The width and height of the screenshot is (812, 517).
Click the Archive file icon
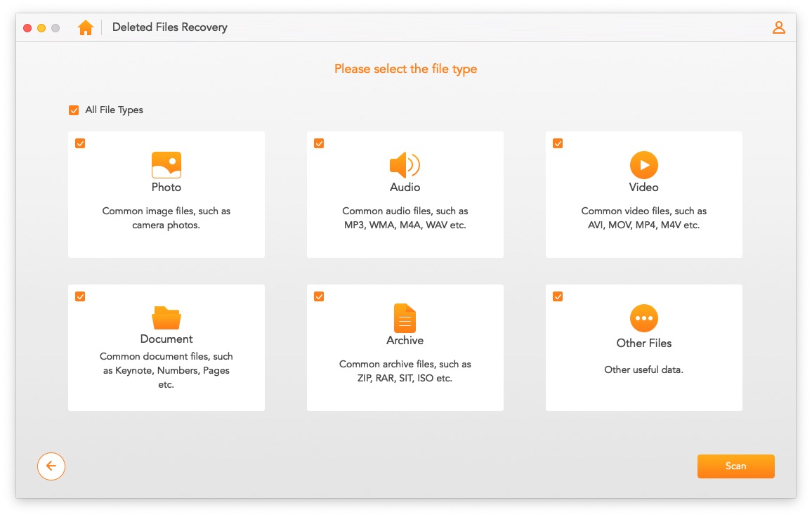[x=405, y=318]
